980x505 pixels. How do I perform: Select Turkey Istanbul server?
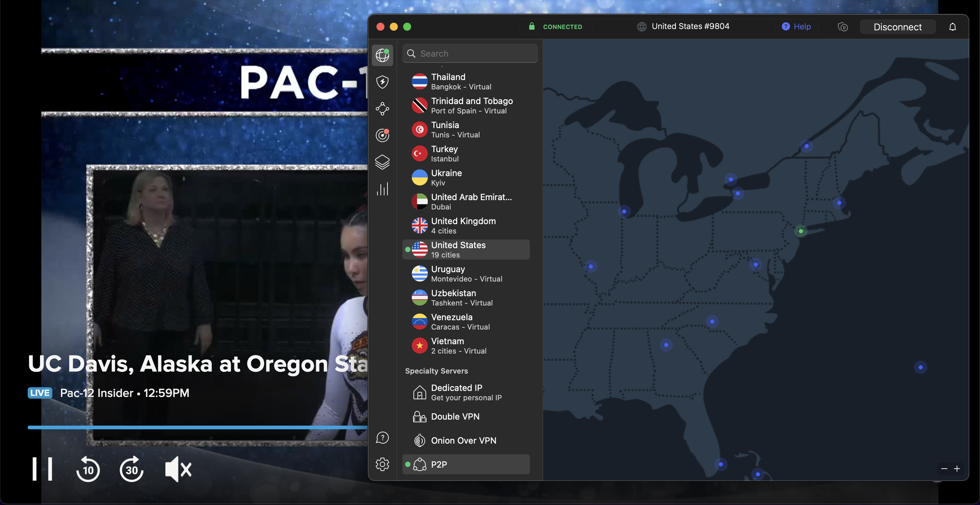(x=466, y=153)
